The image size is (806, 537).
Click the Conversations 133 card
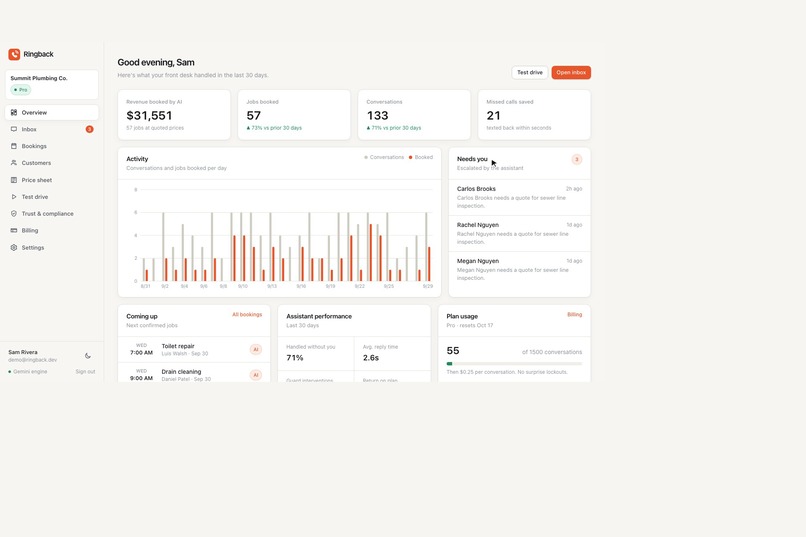[414, 115]
